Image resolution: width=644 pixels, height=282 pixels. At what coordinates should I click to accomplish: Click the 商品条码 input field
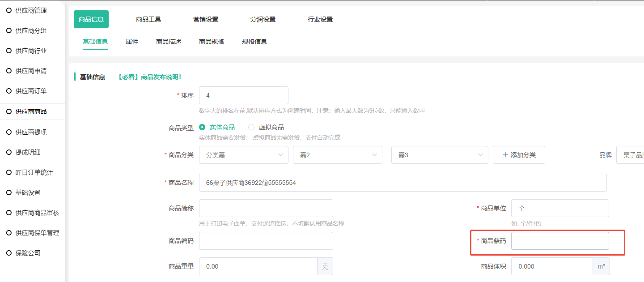(560, 241)
